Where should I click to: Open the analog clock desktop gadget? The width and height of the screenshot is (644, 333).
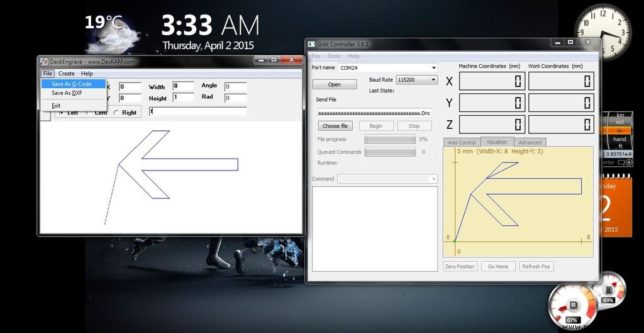click(x=602, y=32)
